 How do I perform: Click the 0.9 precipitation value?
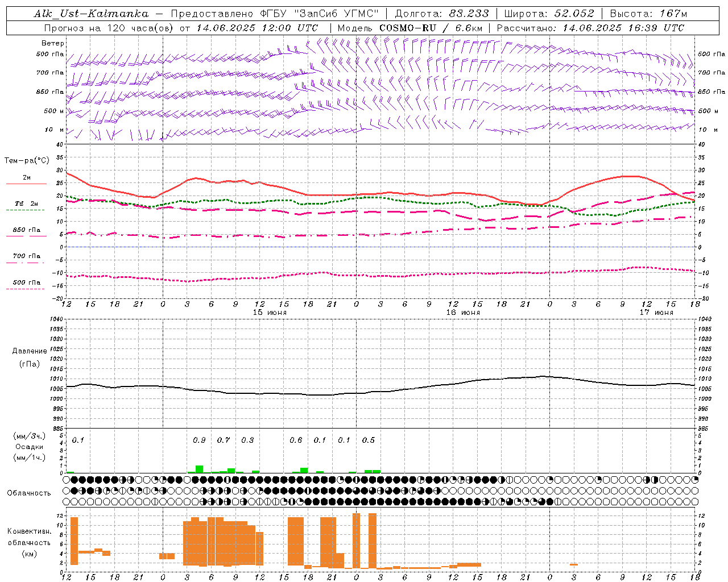pyautogui.click(x=199, y=440)
